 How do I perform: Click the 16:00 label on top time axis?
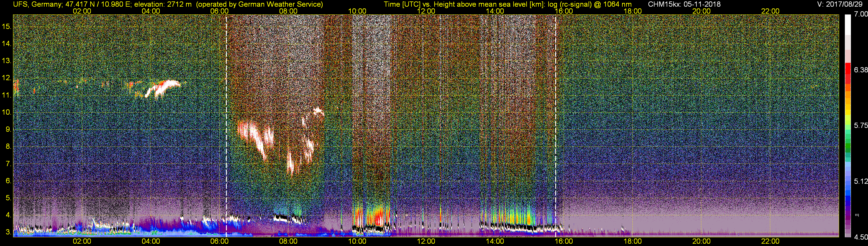coord(564,11)
